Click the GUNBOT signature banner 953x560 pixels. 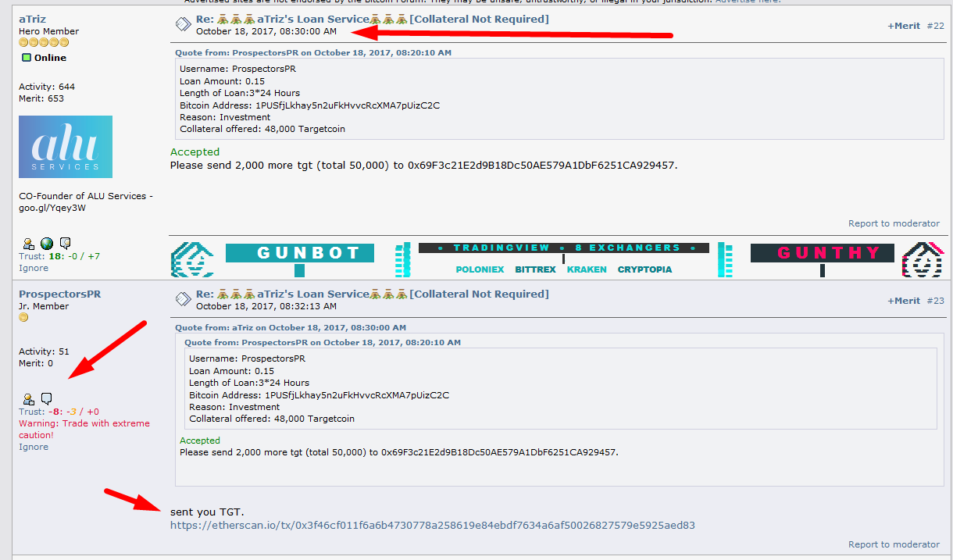click(x=300, y=253)
